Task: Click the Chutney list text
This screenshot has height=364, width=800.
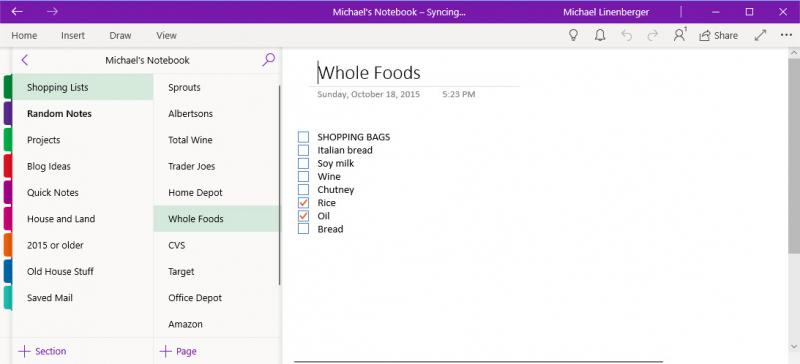Action: pyautogui.click(x=335, y=189)
